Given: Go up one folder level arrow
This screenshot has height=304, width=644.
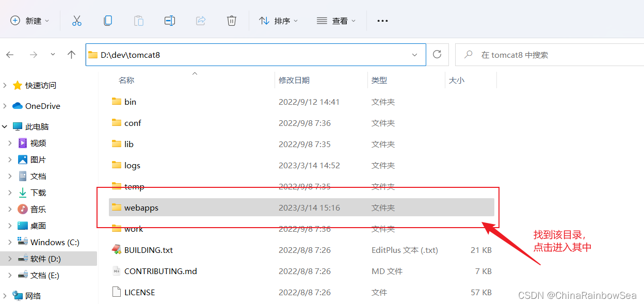Looking at the screenshot, I should (72, 55).
